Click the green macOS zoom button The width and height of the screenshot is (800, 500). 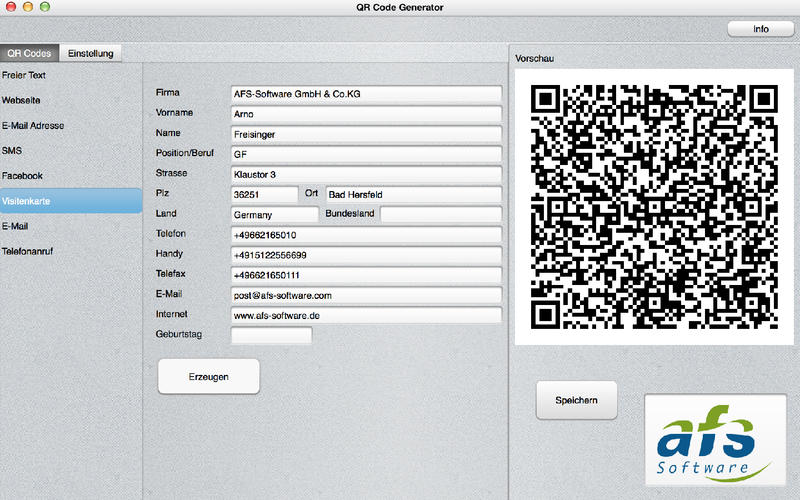[x=45, y=7]
